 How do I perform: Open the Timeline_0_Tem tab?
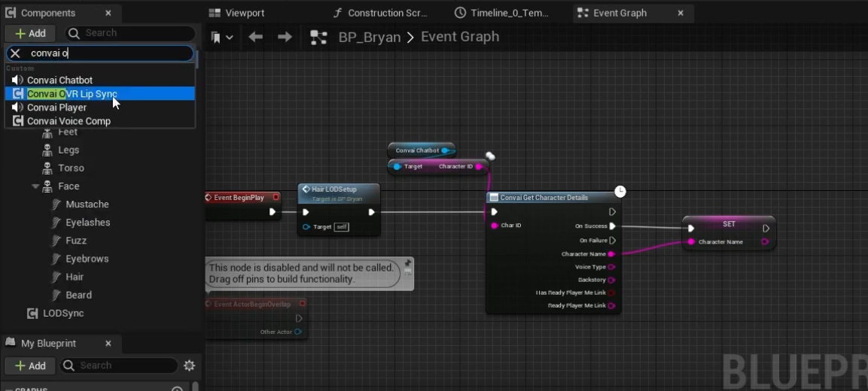click(x=503, y=13)
